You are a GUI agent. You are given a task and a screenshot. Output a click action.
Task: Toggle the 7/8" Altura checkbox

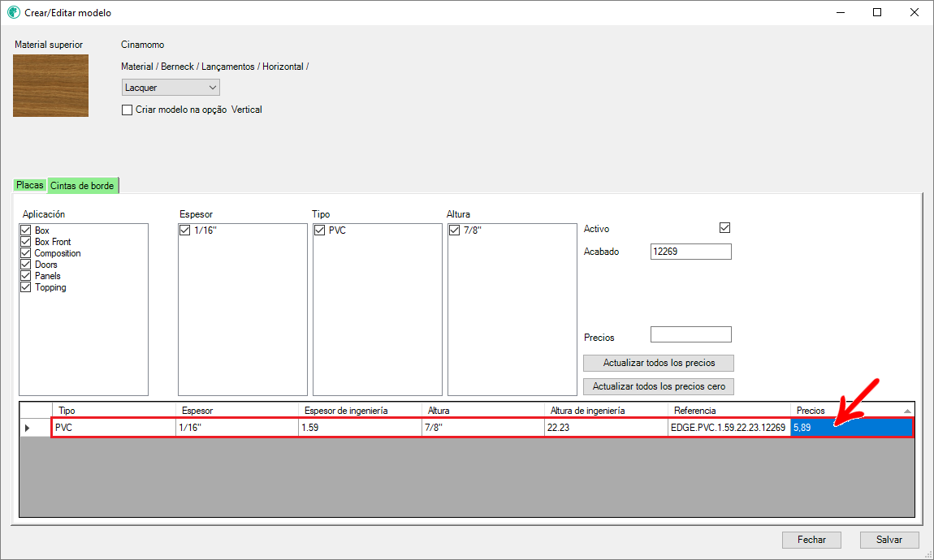[x=455, y=230]
